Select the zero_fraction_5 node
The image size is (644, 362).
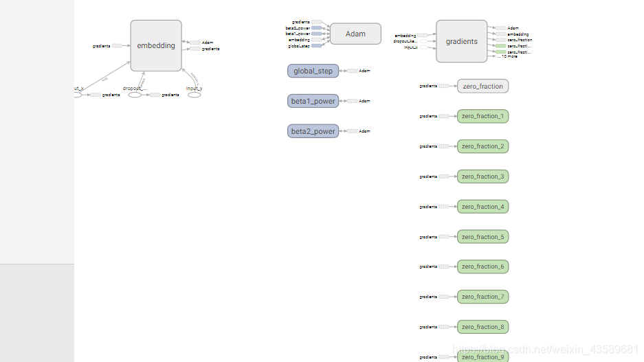[x=483, y=237]
